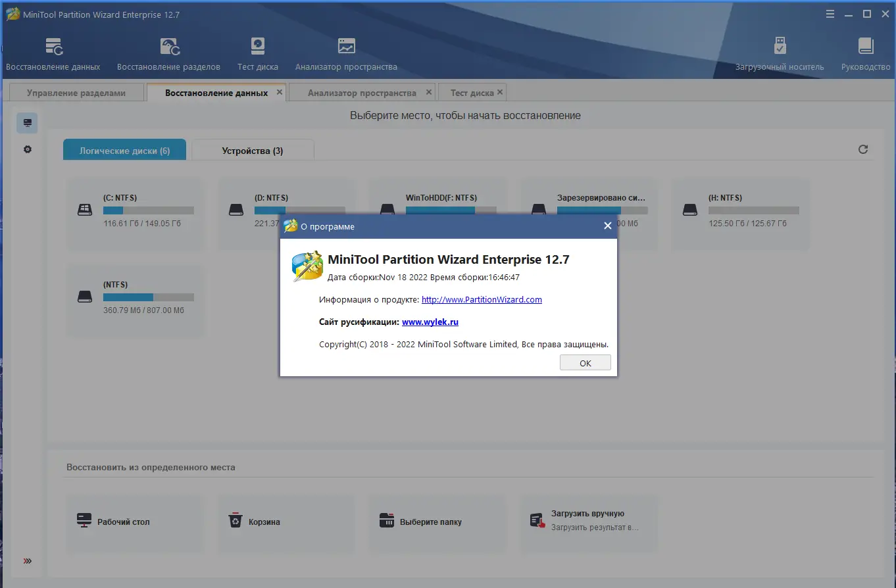Select the Устройства (3) tab

pyautogui.click(x=253, y=150)
